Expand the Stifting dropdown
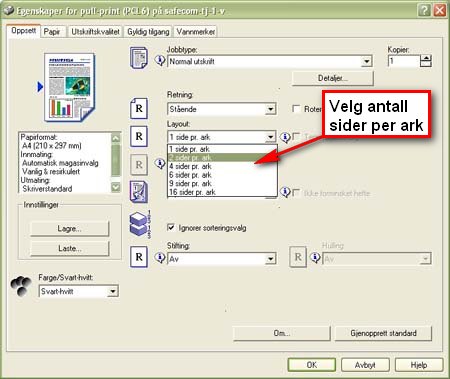Viewport: 450px width, 379px height. 271,259
